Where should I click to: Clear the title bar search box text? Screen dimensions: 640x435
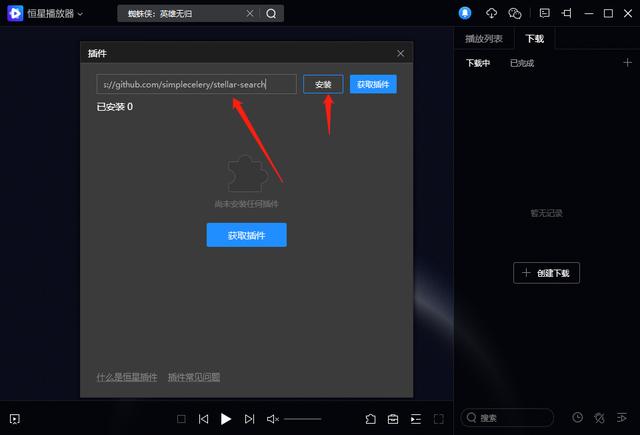point(250,13)
